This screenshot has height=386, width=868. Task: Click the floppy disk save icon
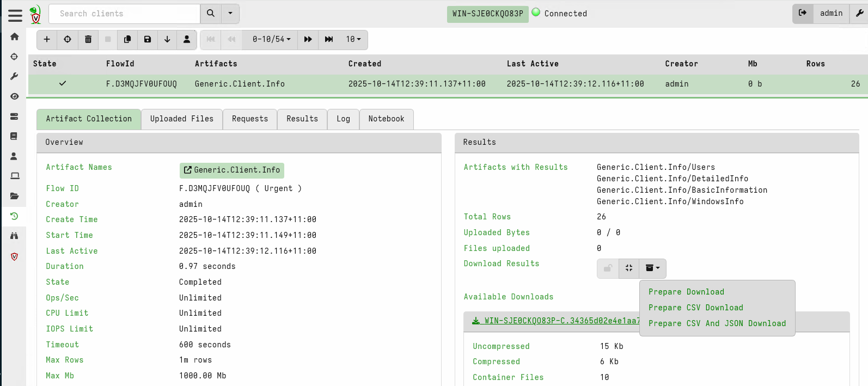click(x=148, y=39)
